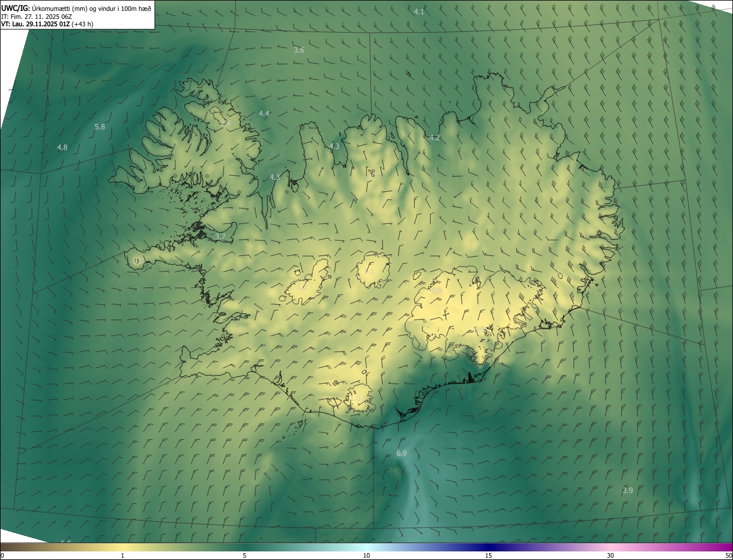Click the 3.7 value label on the map

click(x=220, y=237)
